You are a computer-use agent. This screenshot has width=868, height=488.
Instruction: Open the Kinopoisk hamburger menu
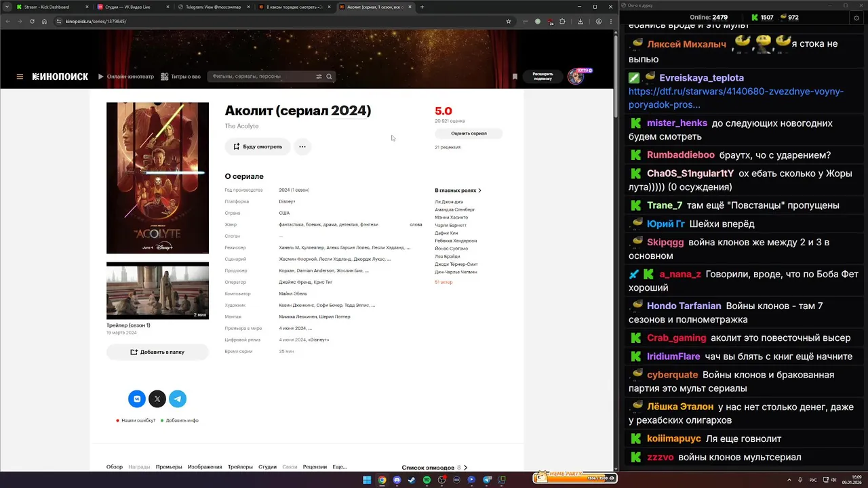pyautogui.click(x=20, y=77)
